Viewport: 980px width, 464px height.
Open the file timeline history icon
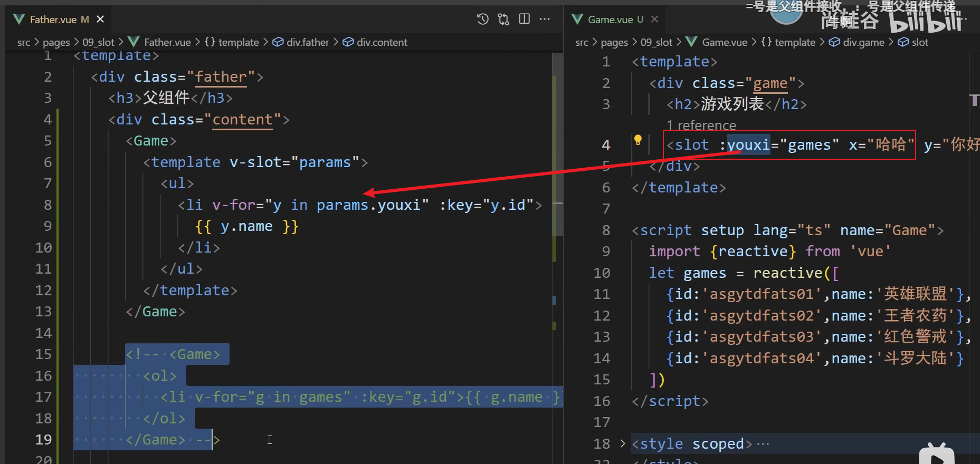click(x=482, y=20)
